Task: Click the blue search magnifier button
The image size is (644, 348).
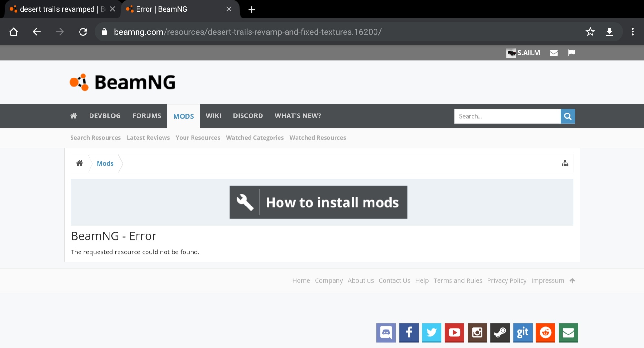Action: [x=568, y=116]
